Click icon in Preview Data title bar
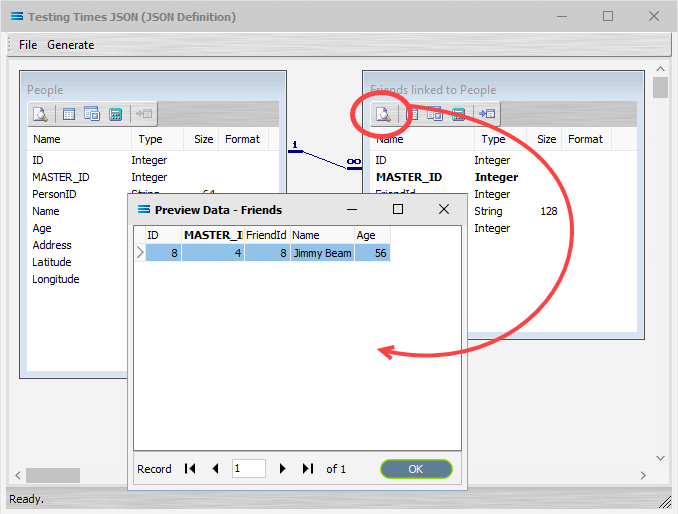This screenshot has height=514, width=678. coord(144,210)
